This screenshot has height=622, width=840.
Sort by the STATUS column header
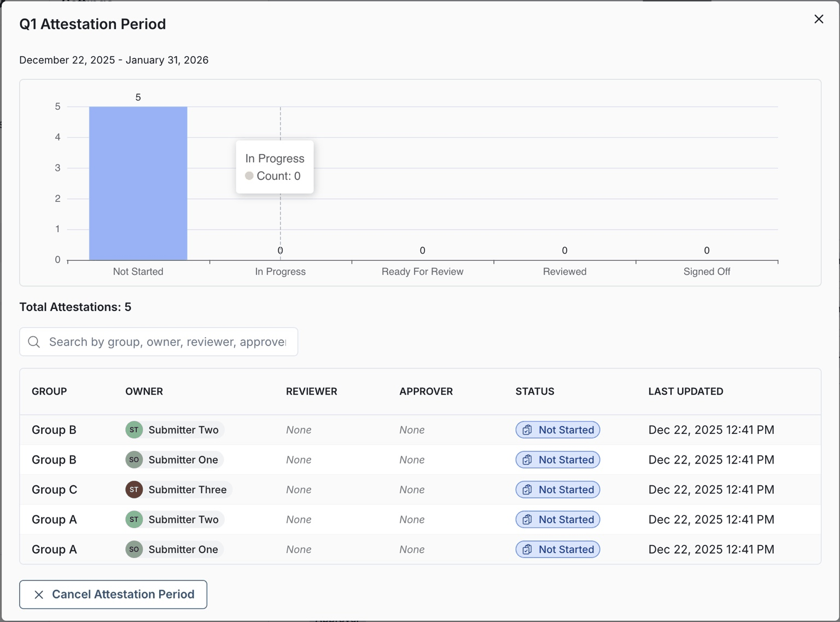pos(534,391)
